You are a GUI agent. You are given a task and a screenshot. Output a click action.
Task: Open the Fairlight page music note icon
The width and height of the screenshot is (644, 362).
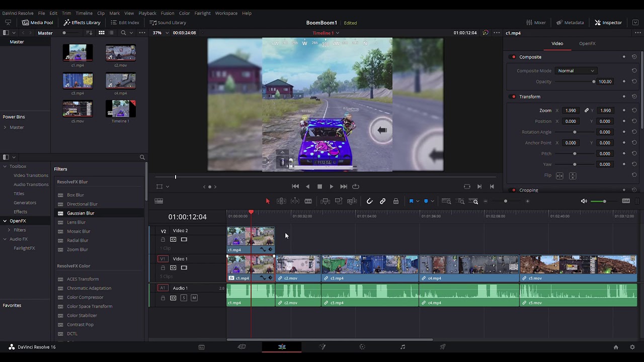(403, 347)
